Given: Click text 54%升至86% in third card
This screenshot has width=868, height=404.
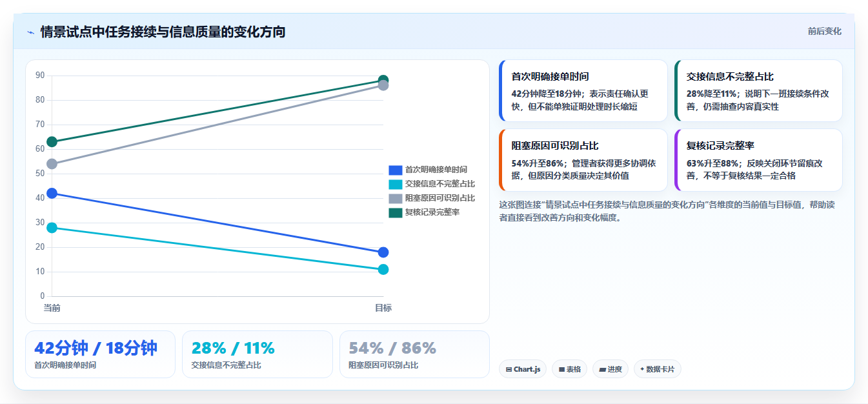Looking at the screenshot, I should coord(538,163).
